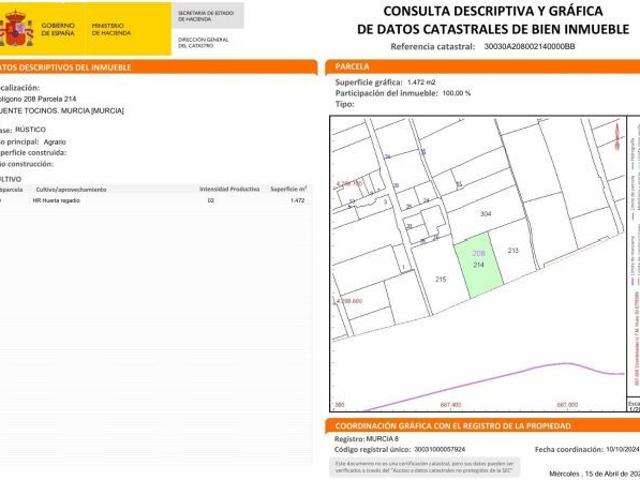Click the "Agrario" main use value
The height and width of the screenshot is (480, 640).
pos(55,142)
